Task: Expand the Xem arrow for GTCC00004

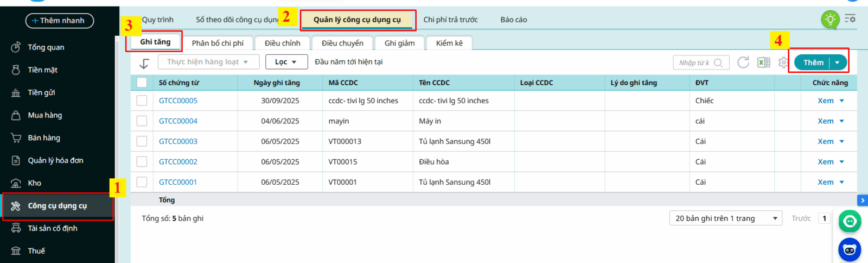Action: point(842,121)
